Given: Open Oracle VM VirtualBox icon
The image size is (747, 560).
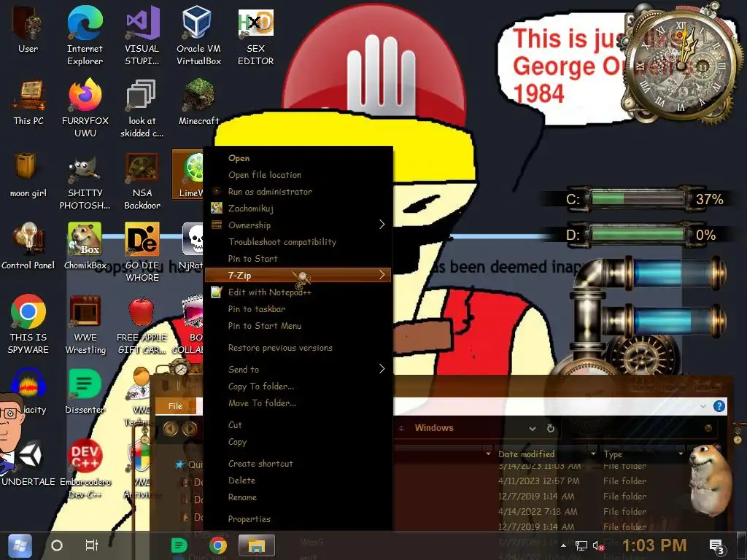Looking at the screenshot, I should 198,35.
